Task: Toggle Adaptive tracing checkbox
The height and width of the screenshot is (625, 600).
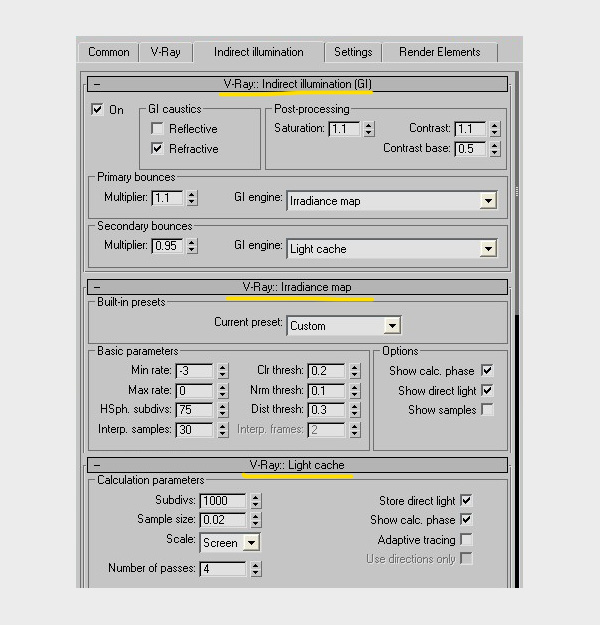Action: coord(466,540)
